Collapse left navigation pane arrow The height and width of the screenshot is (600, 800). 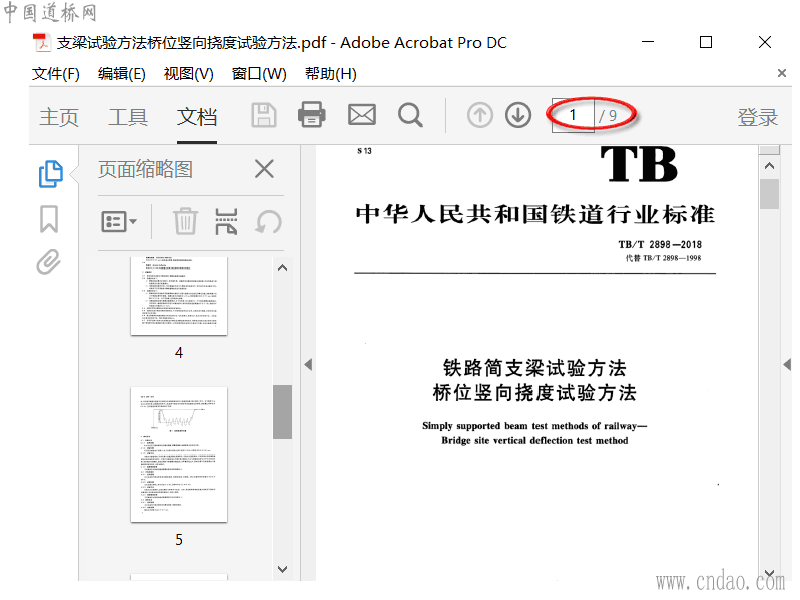pos(308,364)
